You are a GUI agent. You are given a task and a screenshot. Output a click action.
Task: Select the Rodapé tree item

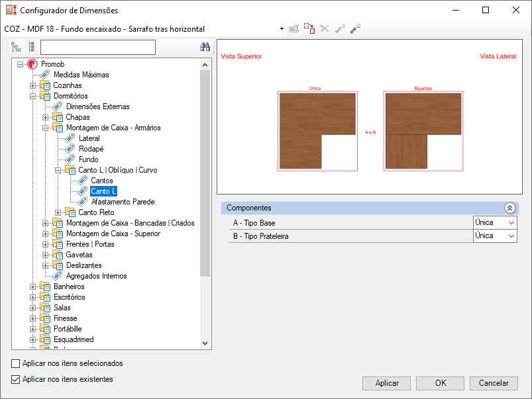click(x=91, y=149)
